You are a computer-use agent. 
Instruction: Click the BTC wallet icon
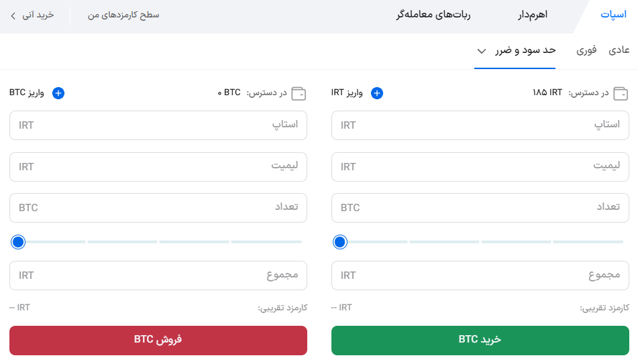click(299, 93)
